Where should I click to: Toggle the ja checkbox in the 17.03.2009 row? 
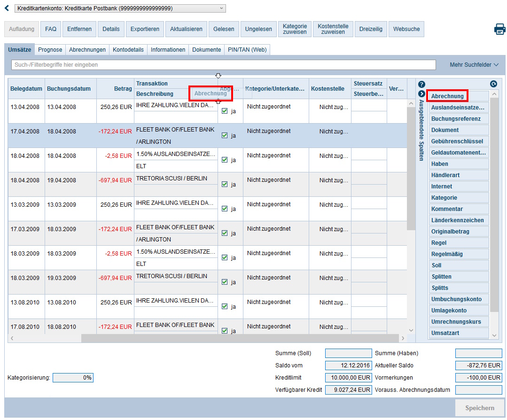pyautogui.click(x=225, y=233)
